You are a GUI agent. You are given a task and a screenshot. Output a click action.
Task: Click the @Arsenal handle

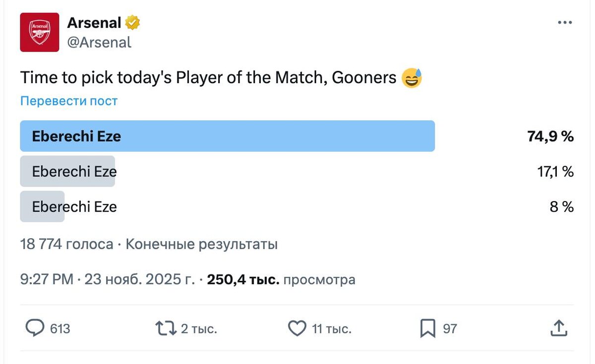tap(99, 43)
